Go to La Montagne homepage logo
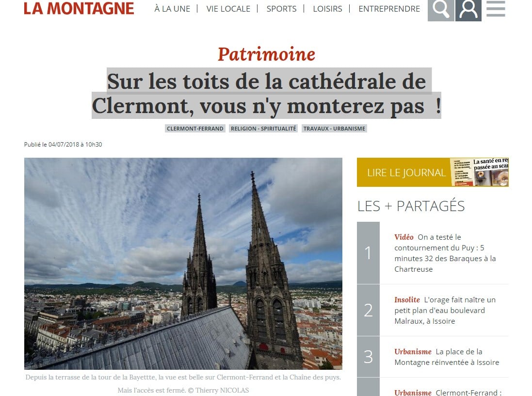532x396 pixels. pyautogui.click(x=79, y=8)
